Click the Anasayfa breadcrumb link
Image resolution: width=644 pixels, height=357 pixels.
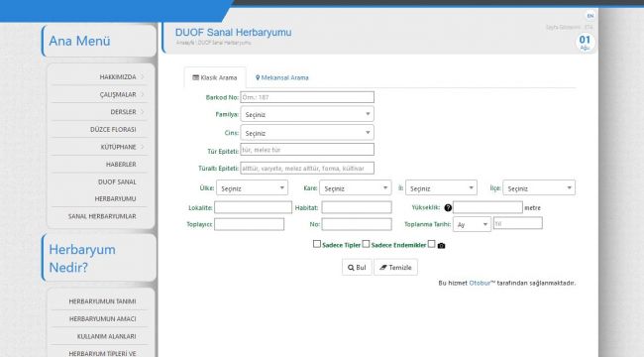click(x=185, y=43)
